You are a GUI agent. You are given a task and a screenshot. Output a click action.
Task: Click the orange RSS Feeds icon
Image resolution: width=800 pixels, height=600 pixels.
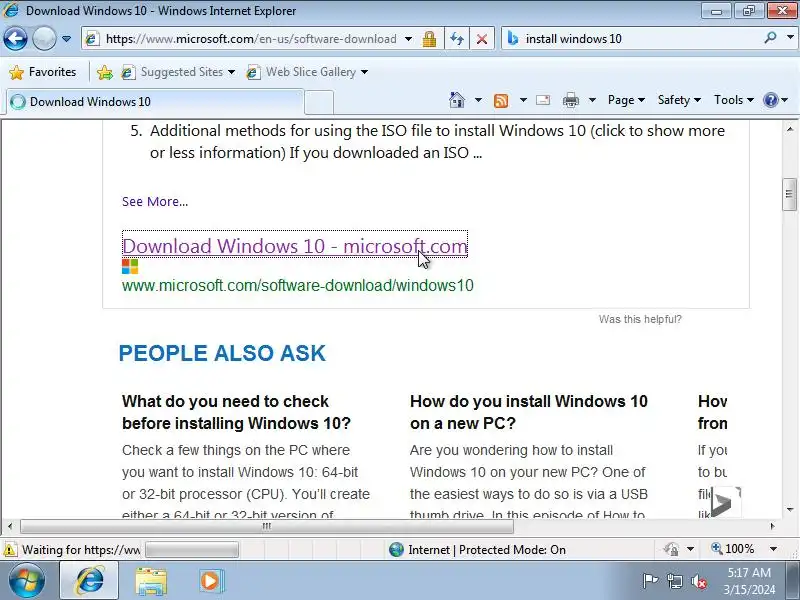pos(501,101)
